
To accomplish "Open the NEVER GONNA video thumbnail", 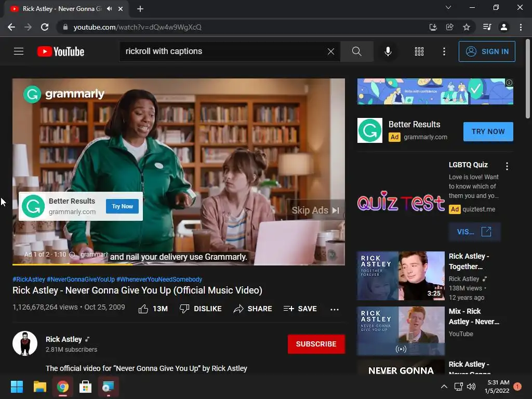I will (x=401, y=368).
